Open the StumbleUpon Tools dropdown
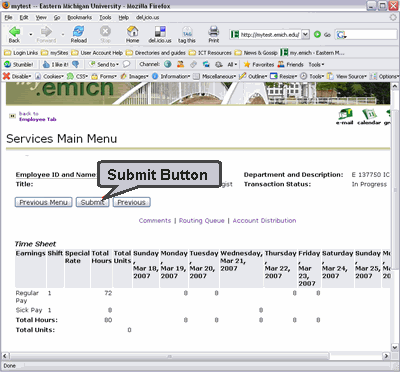The width and height of the screenshot is (400, 372). (316, 65)
